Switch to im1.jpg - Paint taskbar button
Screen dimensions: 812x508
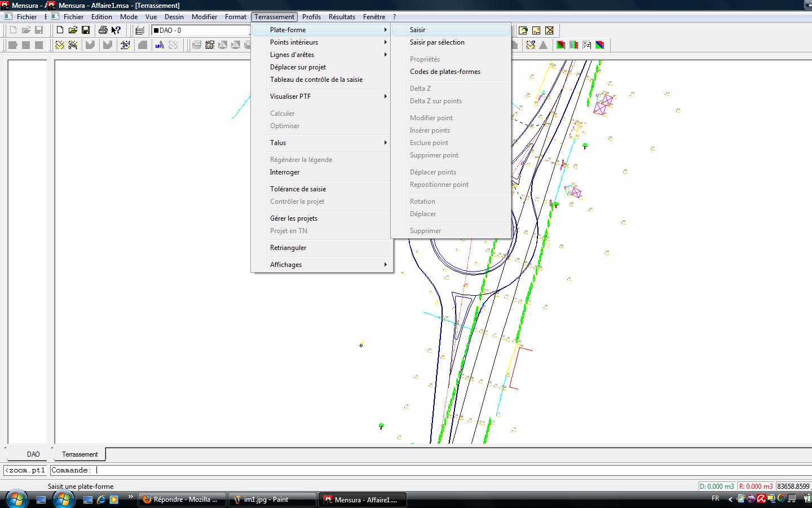click(x=272, y=500)
